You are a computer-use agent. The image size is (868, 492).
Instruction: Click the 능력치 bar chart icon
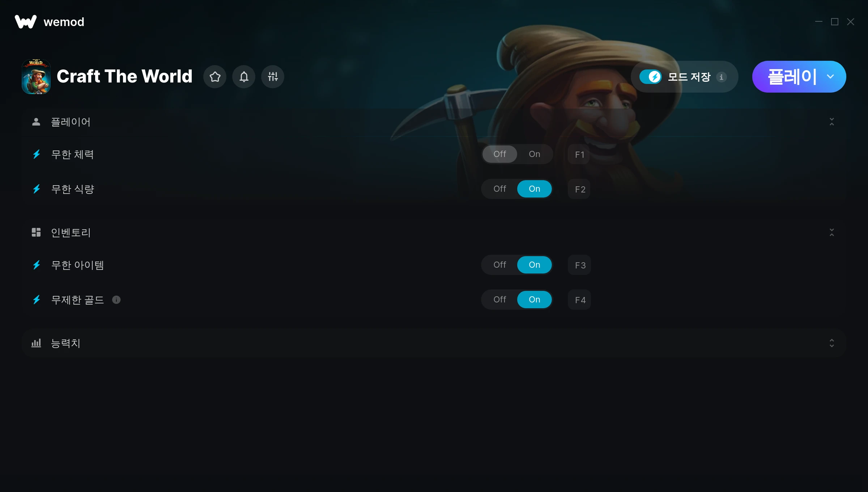(x=36, y=343)
